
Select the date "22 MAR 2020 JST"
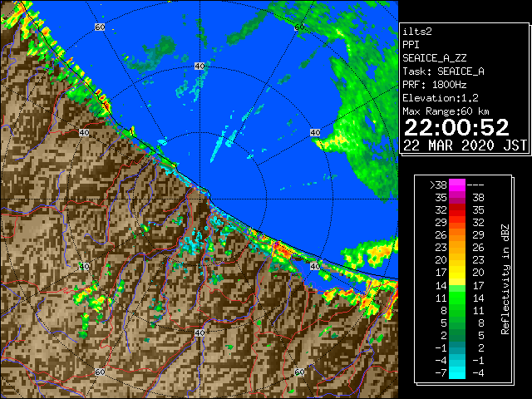pos(465,145)
